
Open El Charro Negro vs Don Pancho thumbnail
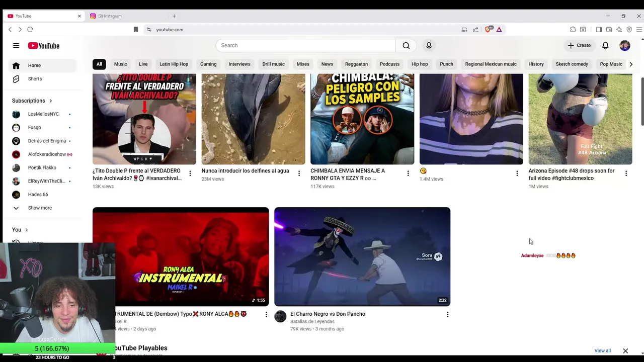coord(362,256)
